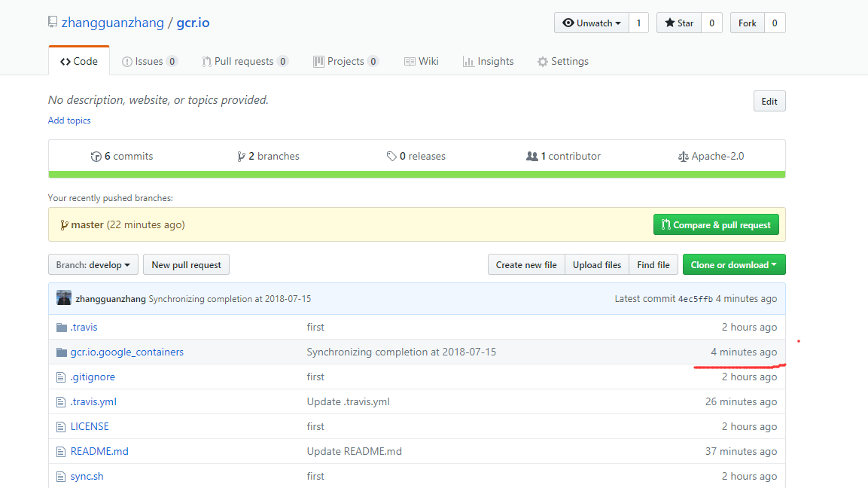868x488 pixels.
Task: View the Insights tab
Action: [x=489, y=61]
